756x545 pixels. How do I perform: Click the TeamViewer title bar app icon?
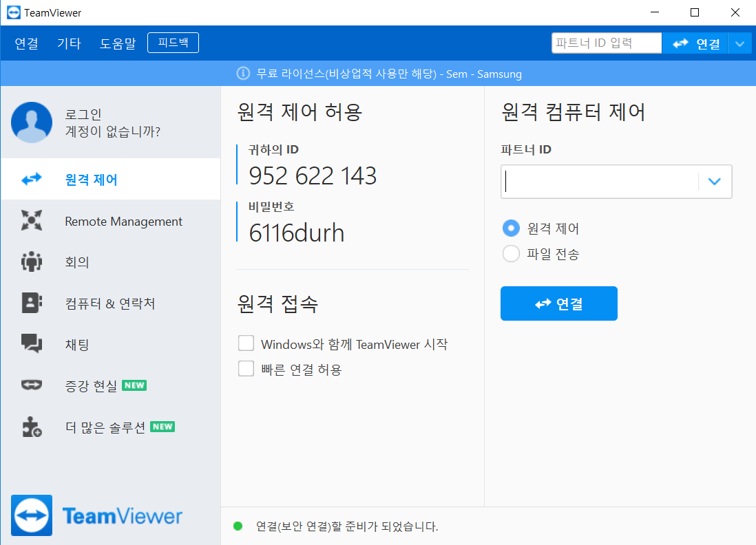pos(14,12)
